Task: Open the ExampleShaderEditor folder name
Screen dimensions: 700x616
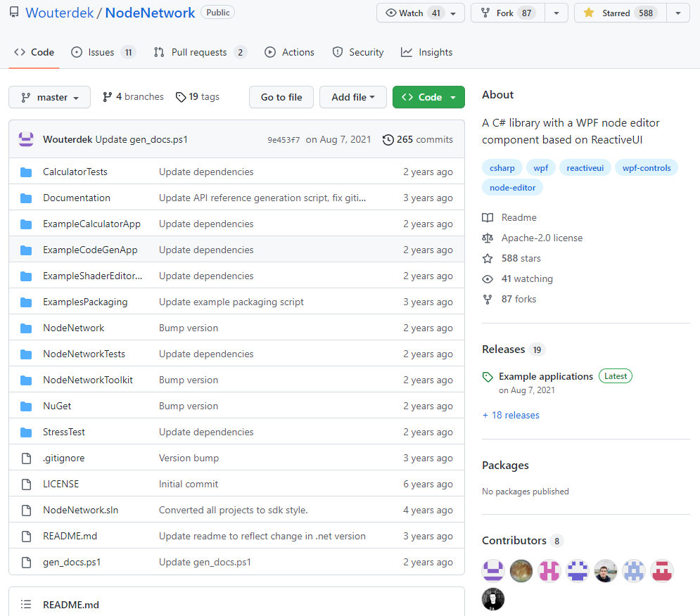Action: click(x=92, y=276)
